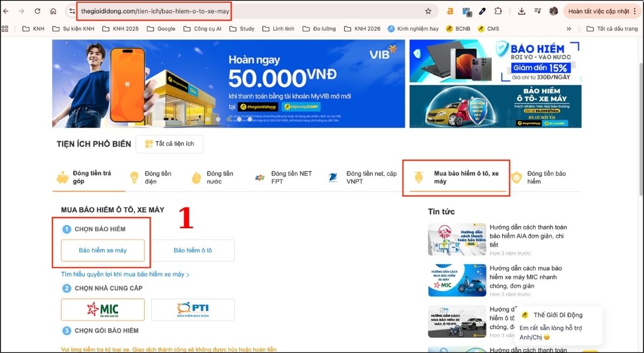Open the 'KNH 2026' bookmark folder
Image resolution: width=644 pixels, height=353 pixels.
coord(362,29)
